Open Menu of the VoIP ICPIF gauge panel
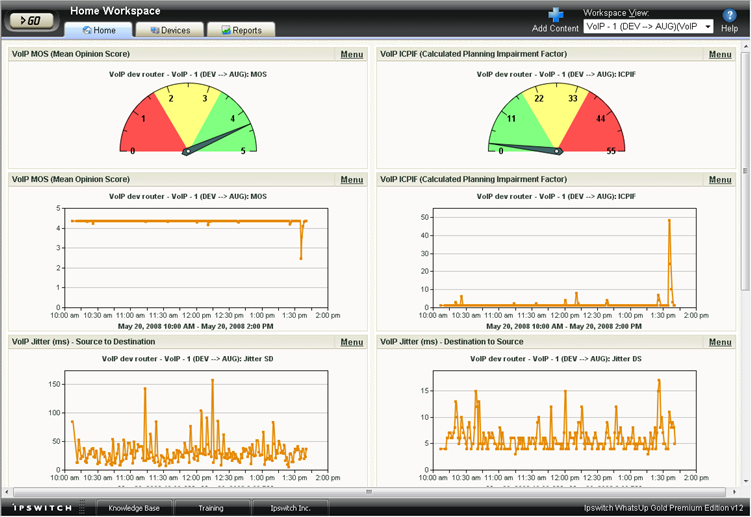Viewport: 751px width, 517px height. point(720,54)
